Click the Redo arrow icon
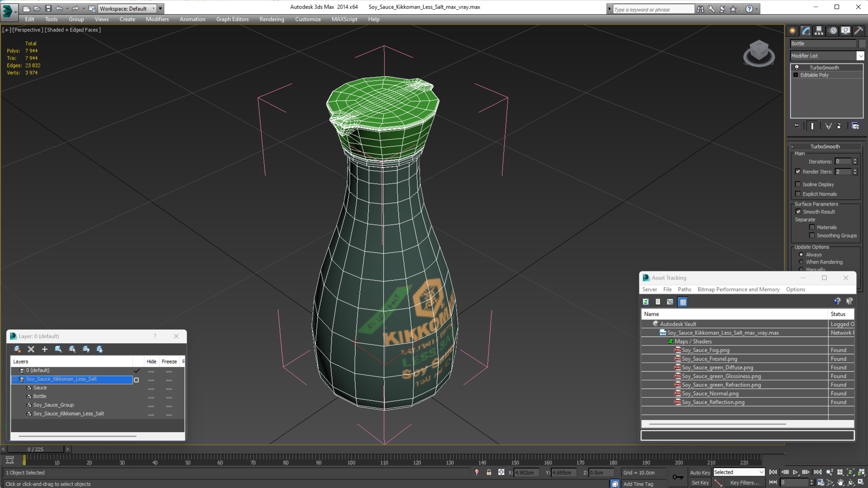This screenshot has width=868, height=488. click(75, 9)
